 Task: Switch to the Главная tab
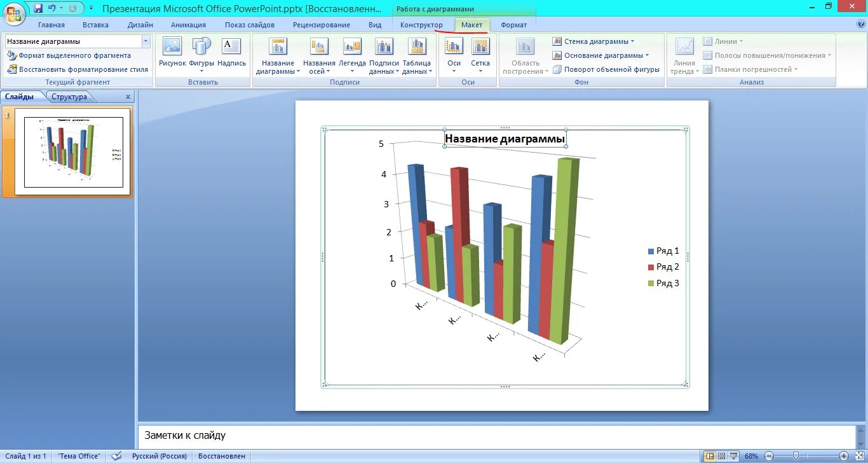pos(51,25)
